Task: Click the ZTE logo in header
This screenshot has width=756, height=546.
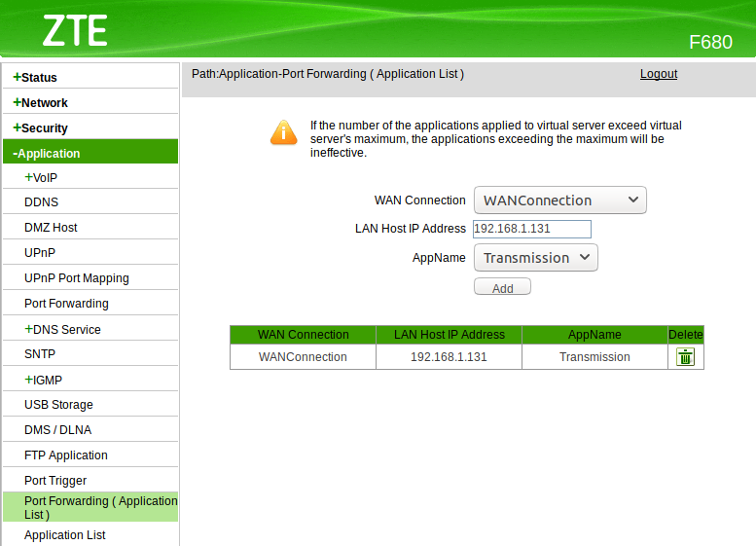Action: 74,31
